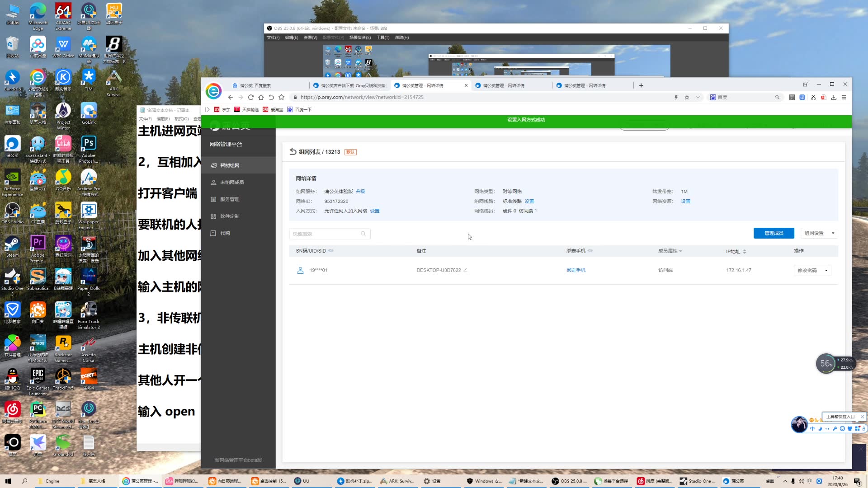
Task: Click the bookmark star in the address bar
Action: [x=687, y=97]
